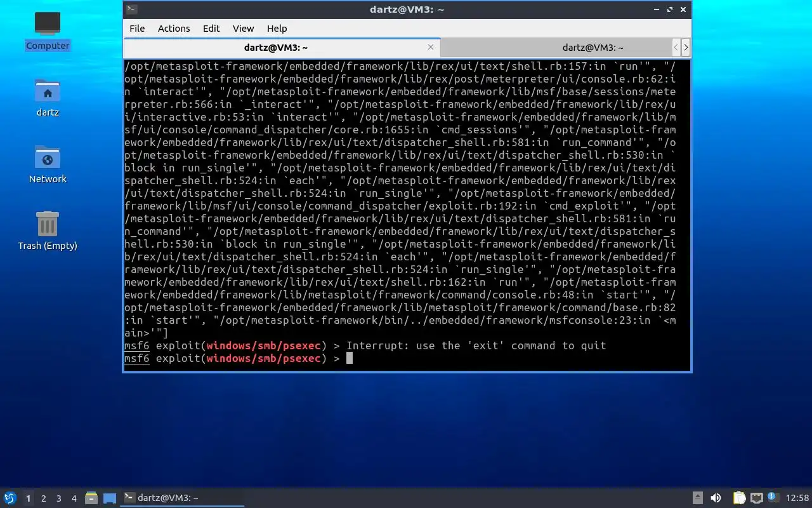Screen dimensions: 812x508
Task: Switch to workspace 1 in the pager
Action: point(28,498)
